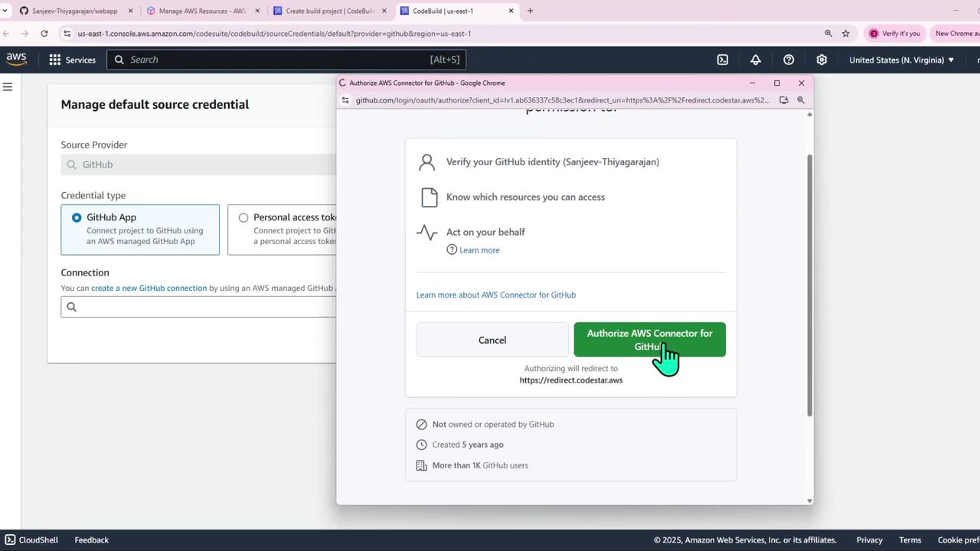Select the GitHub App credential type
This screenshot has width=980, height=551.
(140, 230)
